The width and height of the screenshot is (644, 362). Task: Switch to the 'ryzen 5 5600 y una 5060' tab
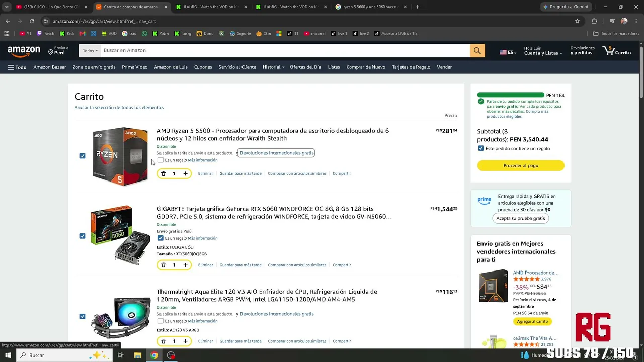(371, 7)
